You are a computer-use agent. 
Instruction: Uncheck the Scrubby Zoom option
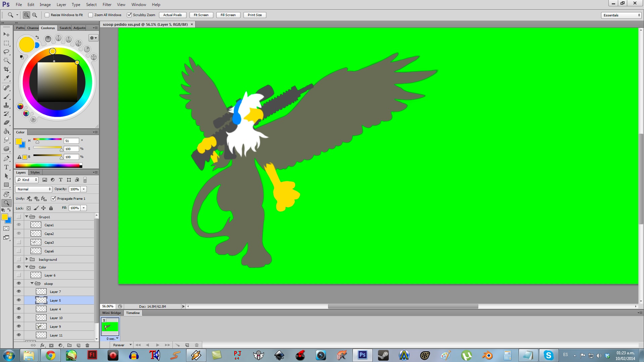pyautogui.click(x=129, y=15)
